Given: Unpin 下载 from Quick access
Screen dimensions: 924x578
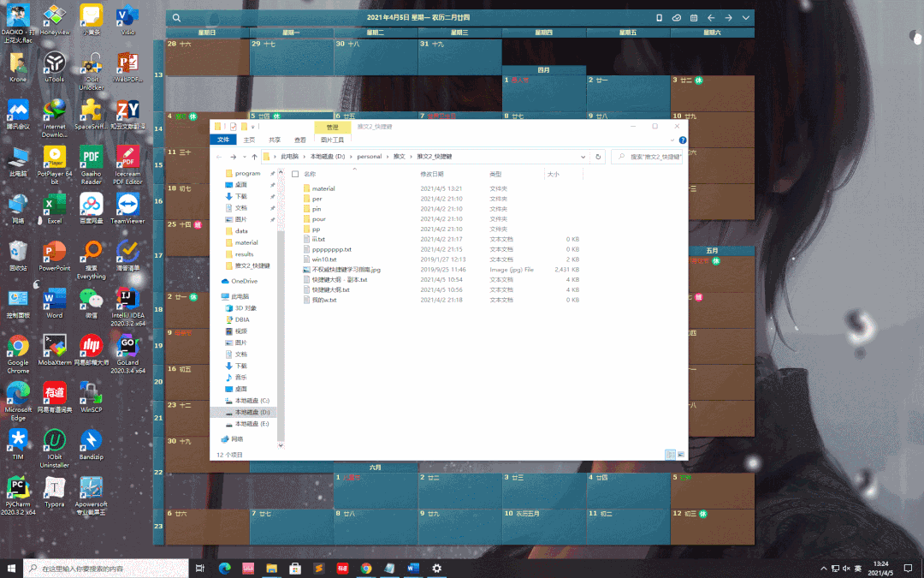Looking at the screenshot, I should [x=273, y=196].
